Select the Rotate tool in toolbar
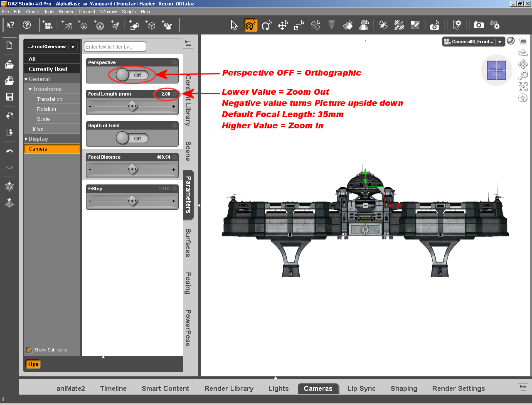The image size is (532, 405). click(x=266, y=25)
